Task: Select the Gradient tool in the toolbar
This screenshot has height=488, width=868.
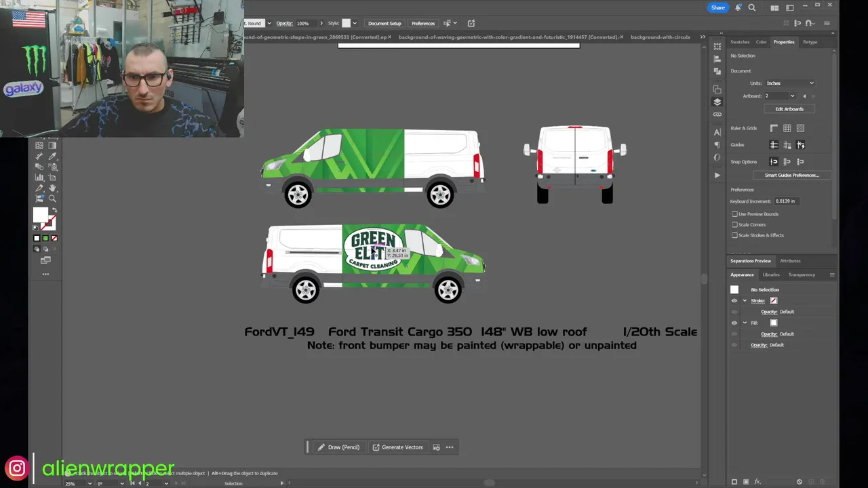Action: tap(52, 146)
